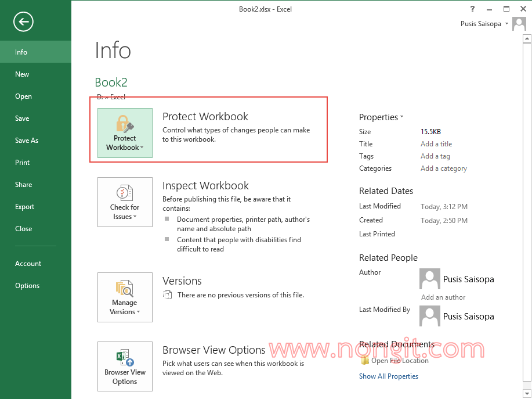
Task: Open Browser View Options button
Action: tap(125, 366)
